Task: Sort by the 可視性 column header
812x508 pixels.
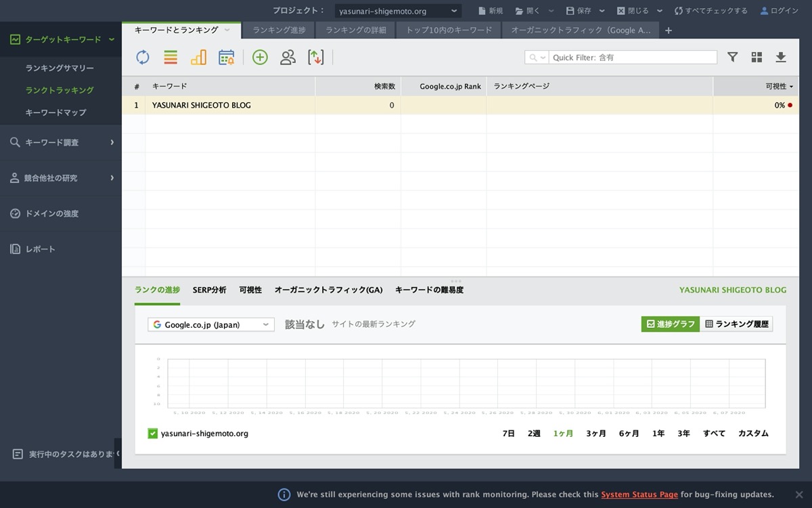Action: pos(756,86)
